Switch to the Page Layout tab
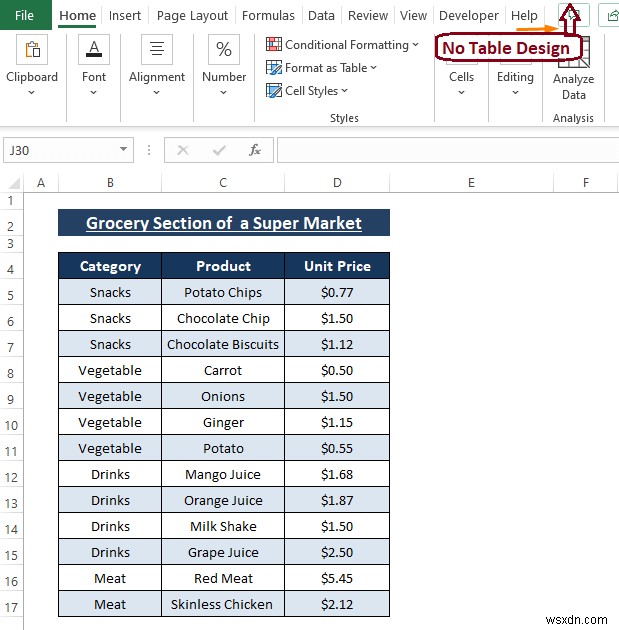Viewport: 619px width, 630px height. [192, 15]
